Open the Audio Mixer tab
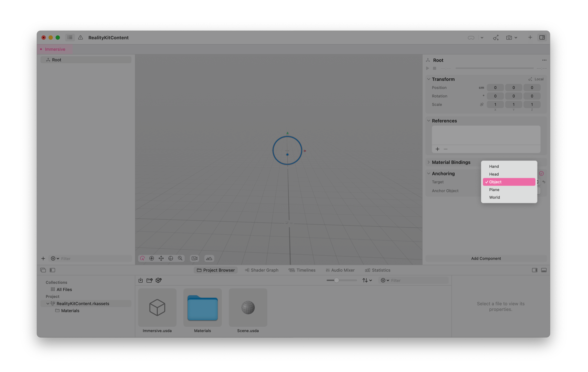Screen dimensions: 588x372 (340, 270)
